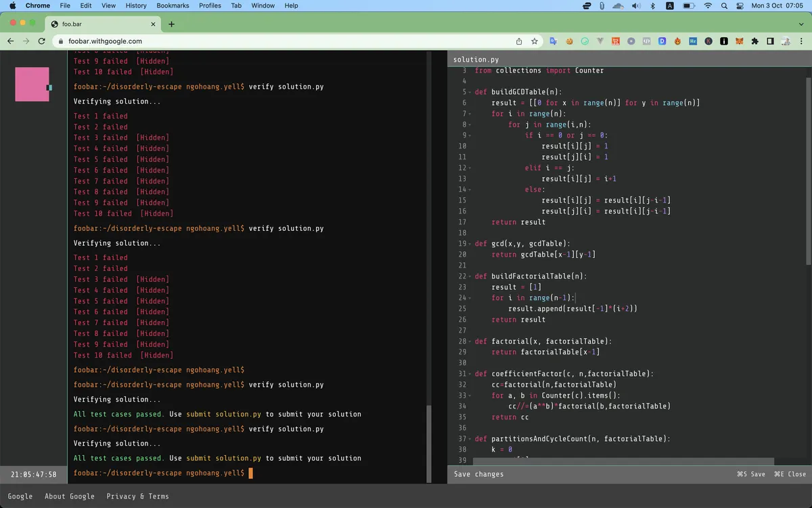The width and height of the screenshot is (812, 508).
Task: Collapse the coefficientFactor function fold arrow
Action: [x=470, y=373]
